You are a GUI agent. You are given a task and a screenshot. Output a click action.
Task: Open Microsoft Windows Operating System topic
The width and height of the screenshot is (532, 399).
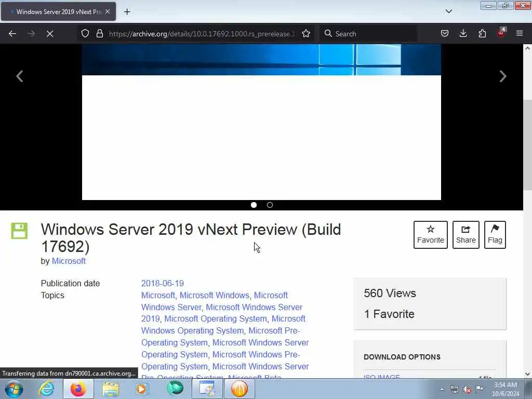click(223, 325)
